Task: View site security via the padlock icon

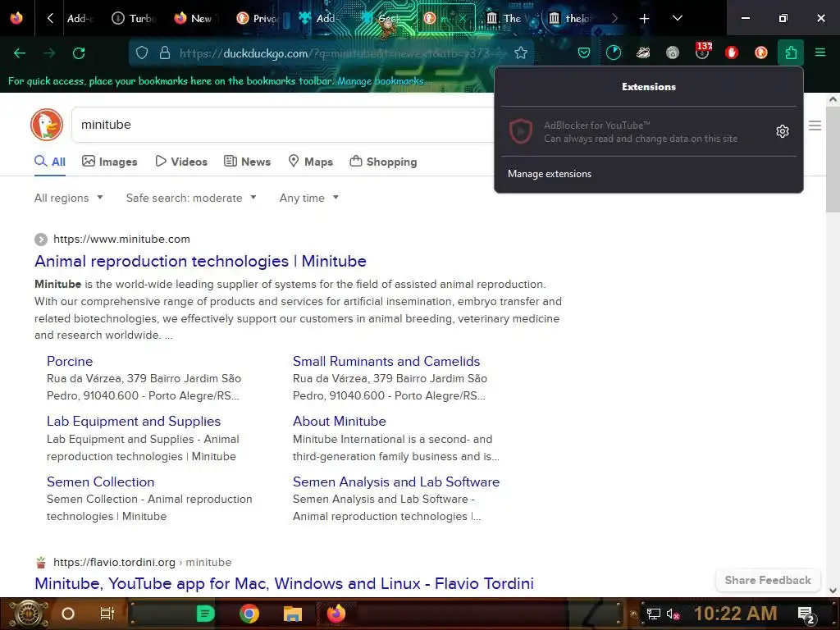Action: [164, 53]
